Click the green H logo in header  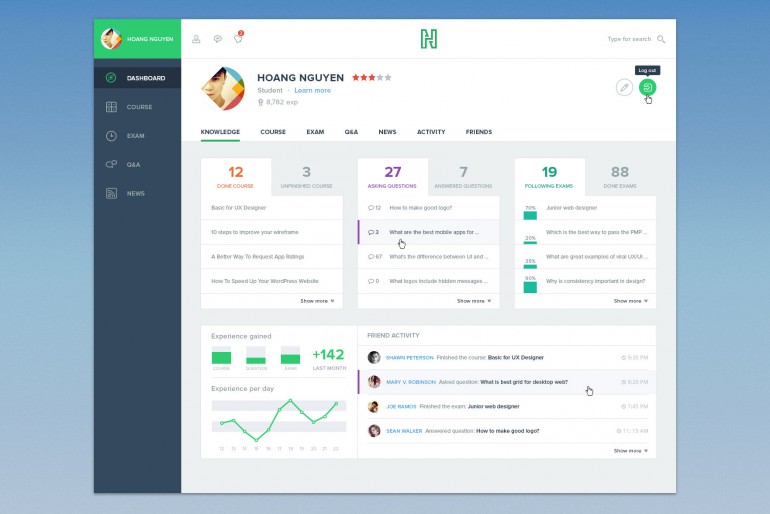click(x=428, y=39)
